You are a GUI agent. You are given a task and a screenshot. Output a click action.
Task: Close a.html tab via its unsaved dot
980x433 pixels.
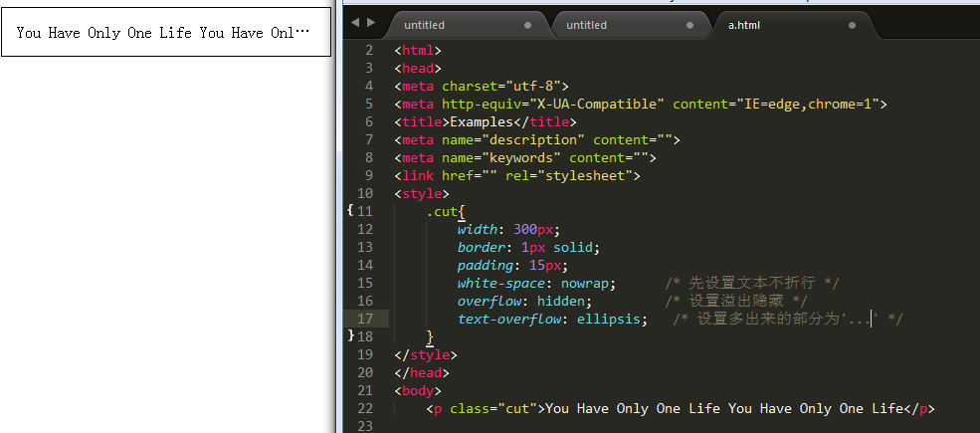852,26
